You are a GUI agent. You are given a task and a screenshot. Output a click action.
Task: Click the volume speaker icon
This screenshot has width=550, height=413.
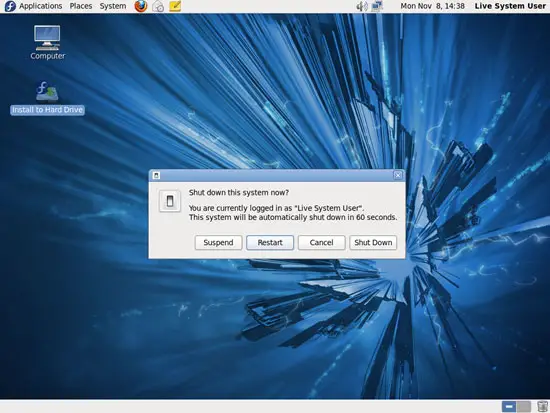point(361,6)
